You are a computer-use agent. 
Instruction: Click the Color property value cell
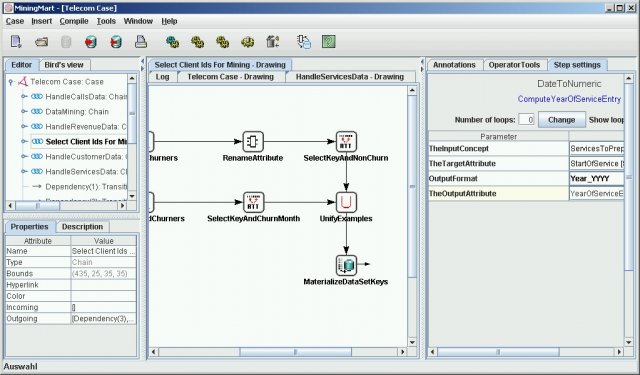pos(104,296)
